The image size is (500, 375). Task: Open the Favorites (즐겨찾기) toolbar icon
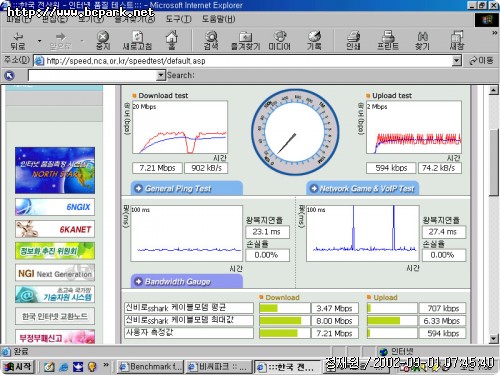point(246,41)
